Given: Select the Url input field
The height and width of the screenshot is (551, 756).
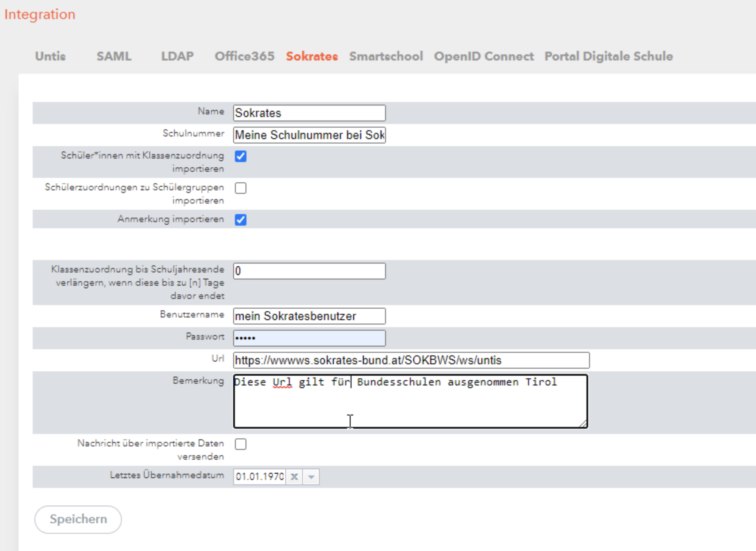Looking at the screenshot, I should [x=411, y=360].
